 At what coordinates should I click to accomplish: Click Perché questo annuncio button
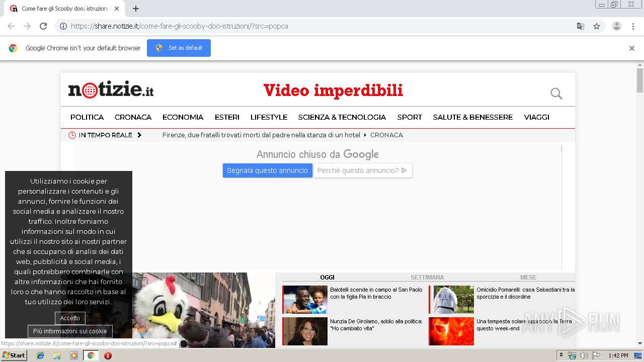[x=362, y=170]
